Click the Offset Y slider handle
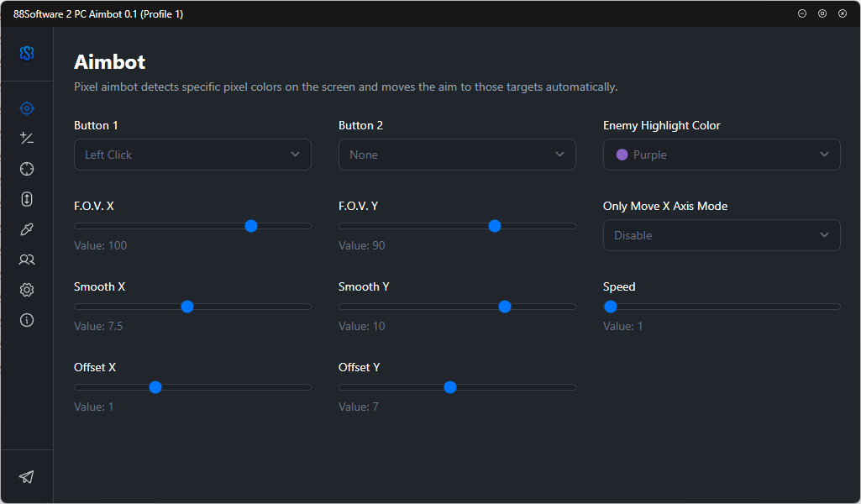The image size is (861, 504). pos(450,387)
